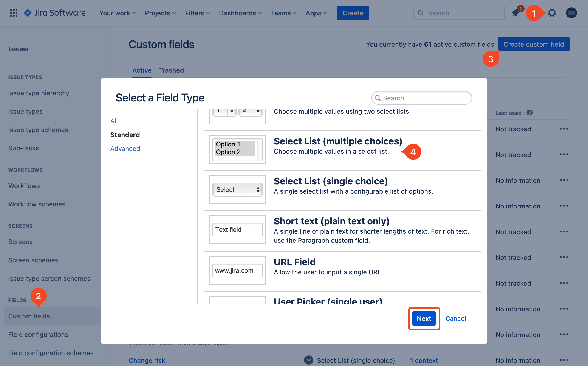The height and width of the screenshot is (366, 588).
Task: Open the 1 context link
Action: coord(424,360)
